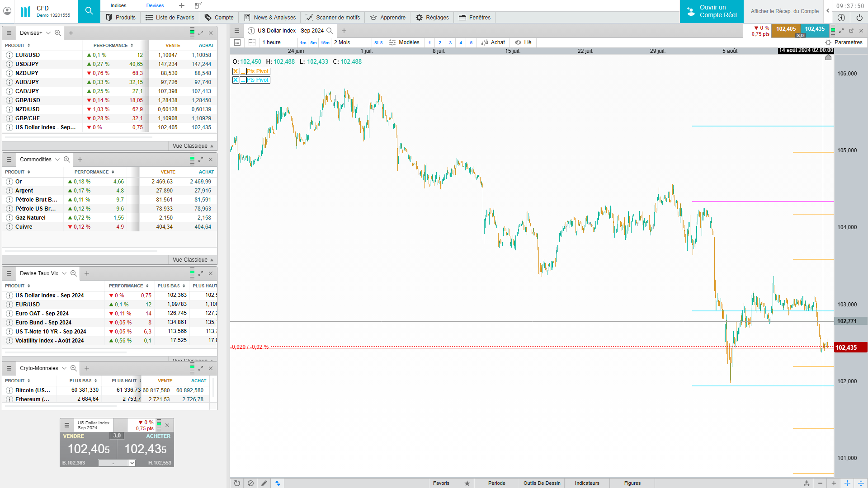The height and width of the screenshot is (488, 868).
Task: Click Ouvrir un Compte Réel button
Action: tap(712, 11)
